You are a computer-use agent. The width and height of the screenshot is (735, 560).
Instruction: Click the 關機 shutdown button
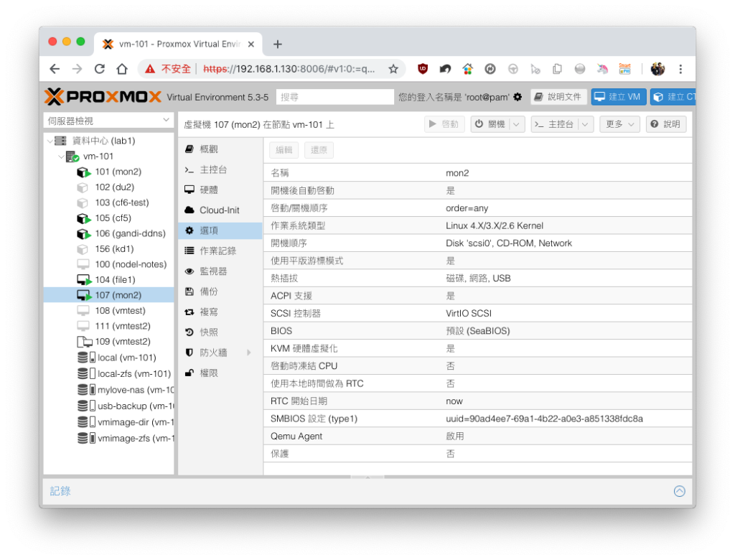pos(490,124)
